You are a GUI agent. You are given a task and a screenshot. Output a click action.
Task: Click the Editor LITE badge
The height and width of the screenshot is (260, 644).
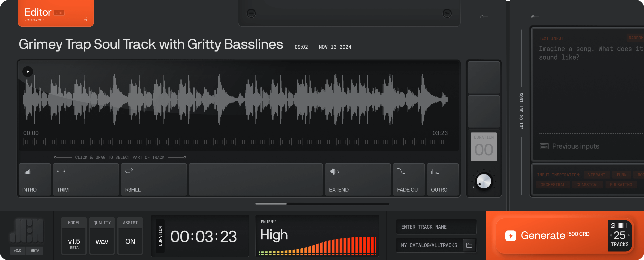[x=59, y=13]
